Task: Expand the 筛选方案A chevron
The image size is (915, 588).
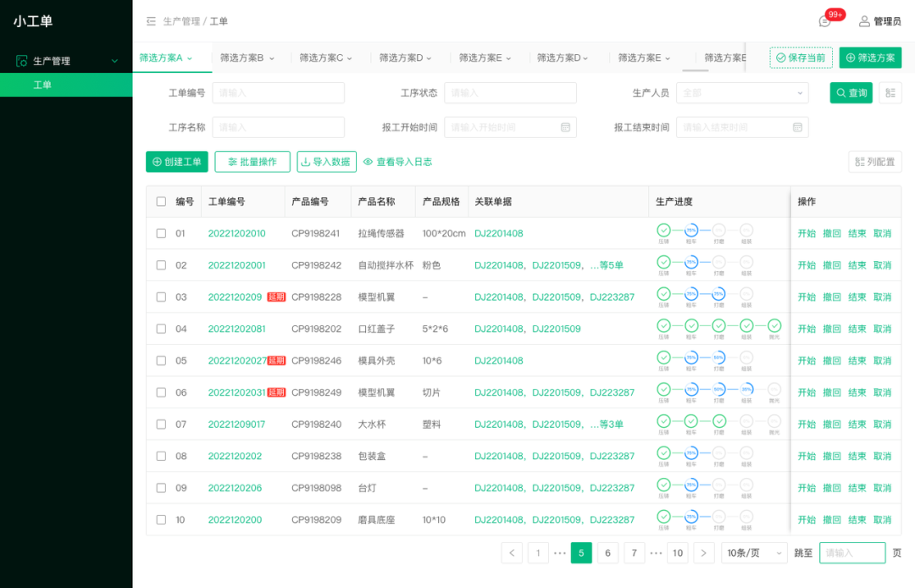Action: pyautogui.click(x=190, y=58)
